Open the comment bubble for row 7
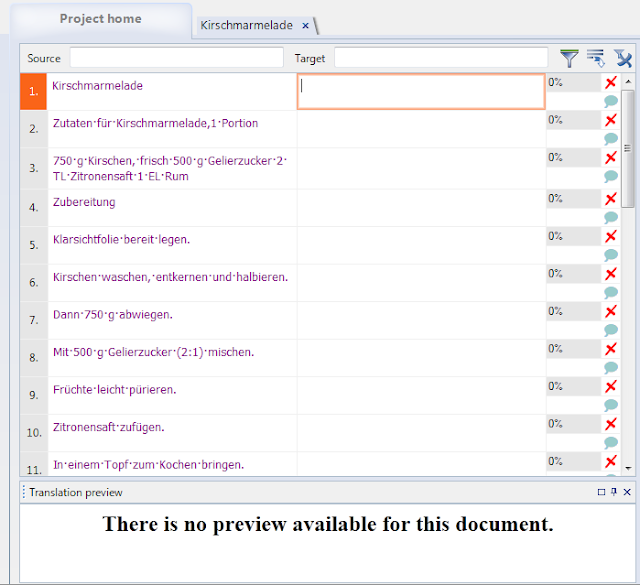 pyautogui.click(x=611, y=330)
